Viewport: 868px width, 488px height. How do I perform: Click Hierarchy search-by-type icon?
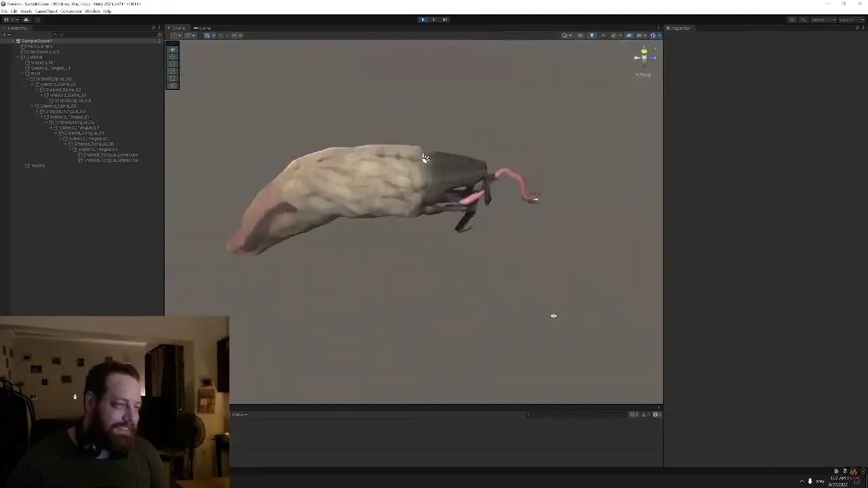click(x=159, y=35)
